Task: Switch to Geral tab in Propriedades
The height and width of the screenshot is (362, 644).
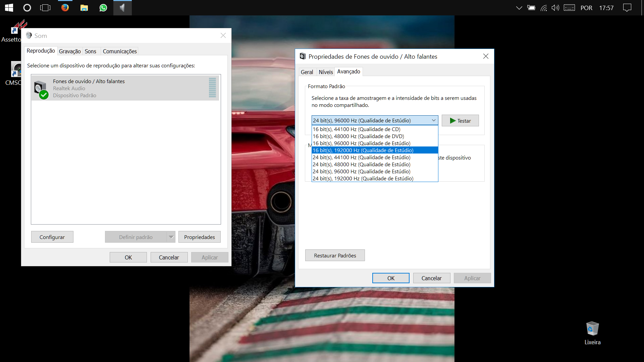Action: (x=307, y=72)
